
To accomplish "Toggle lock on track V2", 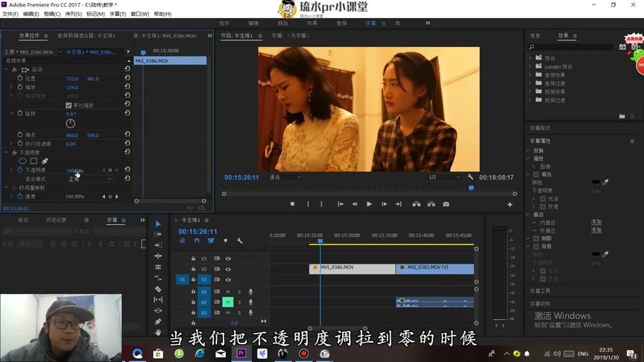I will tap(193, 269).
